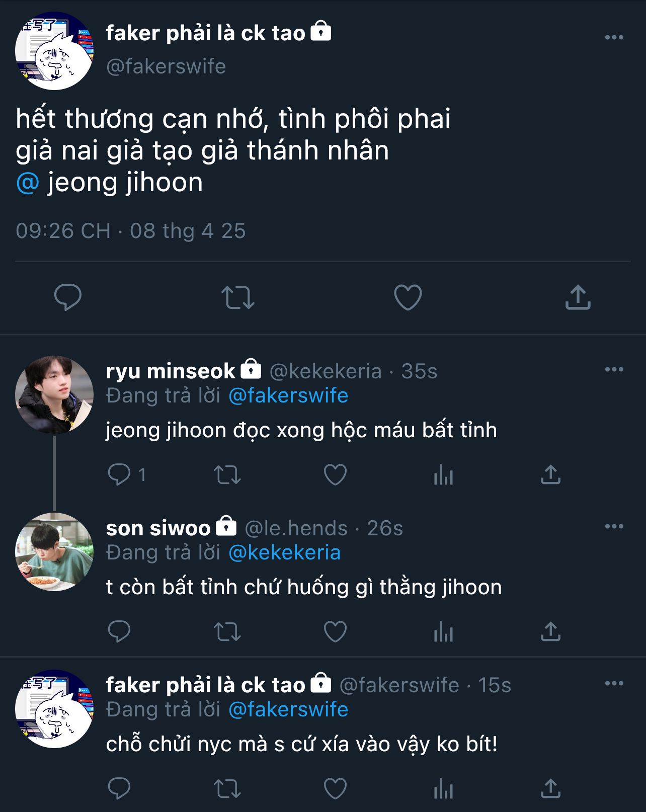
Task: Open son siwoo's profile picture
Action: coord(54,552)
